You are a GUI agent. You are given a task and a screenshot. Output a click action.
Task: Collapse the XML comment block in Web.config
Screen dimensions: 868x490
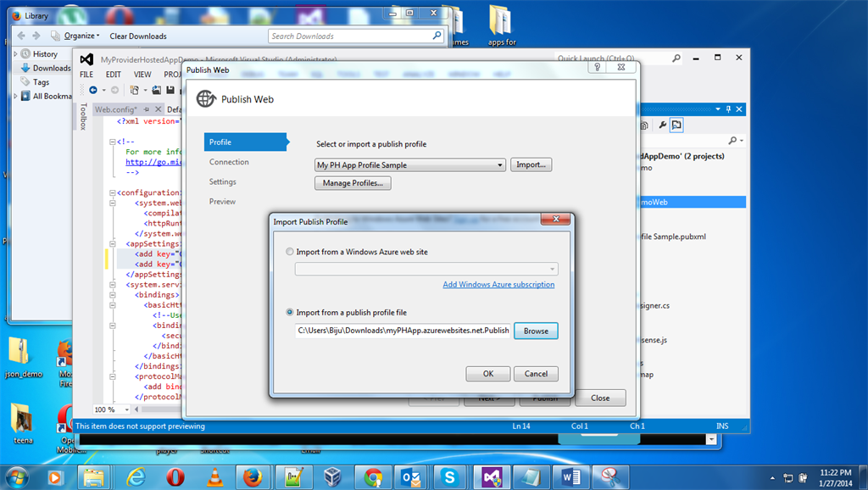(x=113, y=142)
